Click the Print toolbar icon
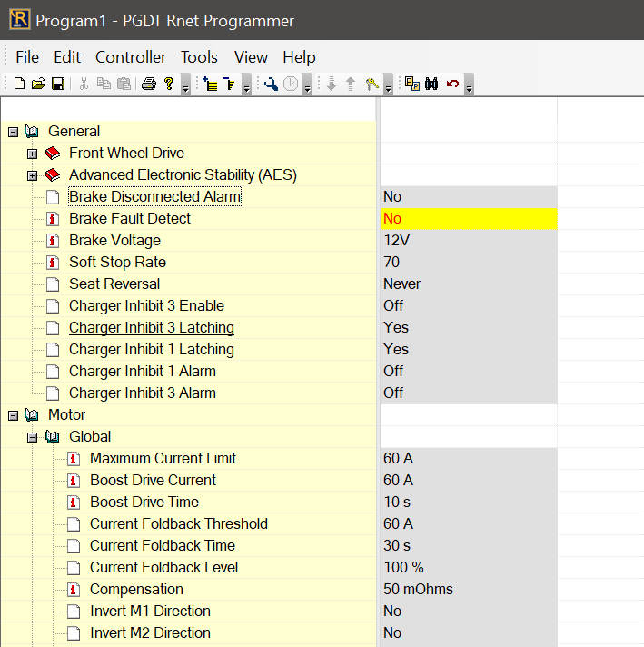Screen dimensions: 644x647 click(x=148, y=85)
